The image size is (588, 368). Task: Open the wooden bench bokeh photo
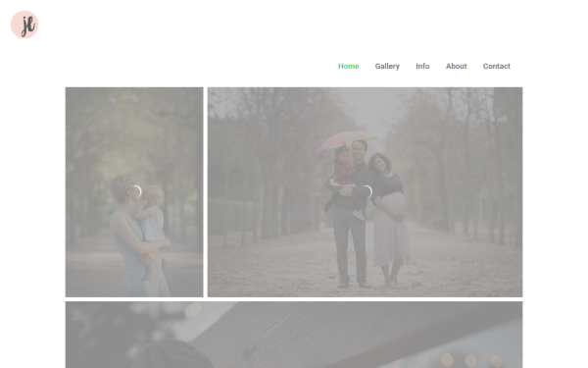coord(294,335)
